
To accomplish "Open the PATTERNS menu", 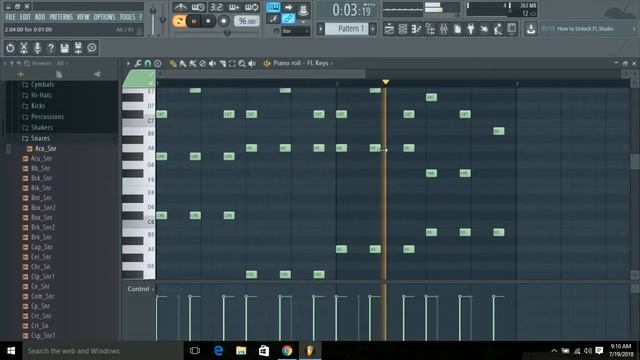I will pos(61,17).
